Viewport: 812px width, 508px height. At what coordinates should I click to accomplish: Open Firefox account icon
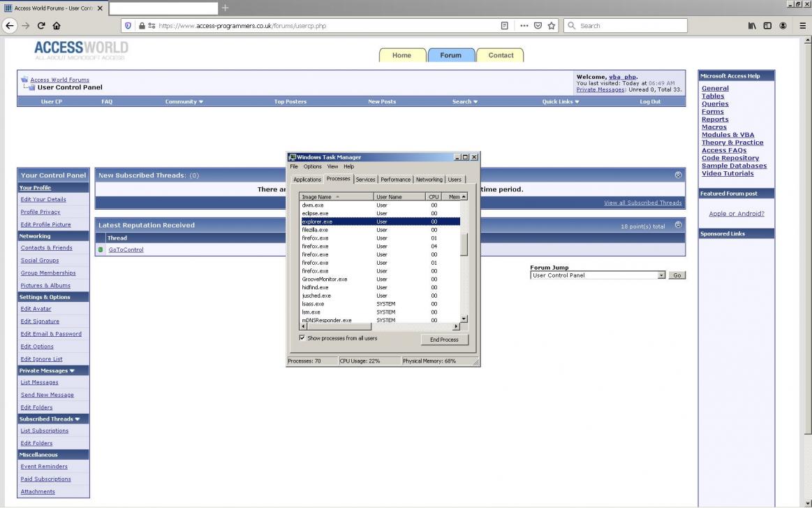click(783, 25)
